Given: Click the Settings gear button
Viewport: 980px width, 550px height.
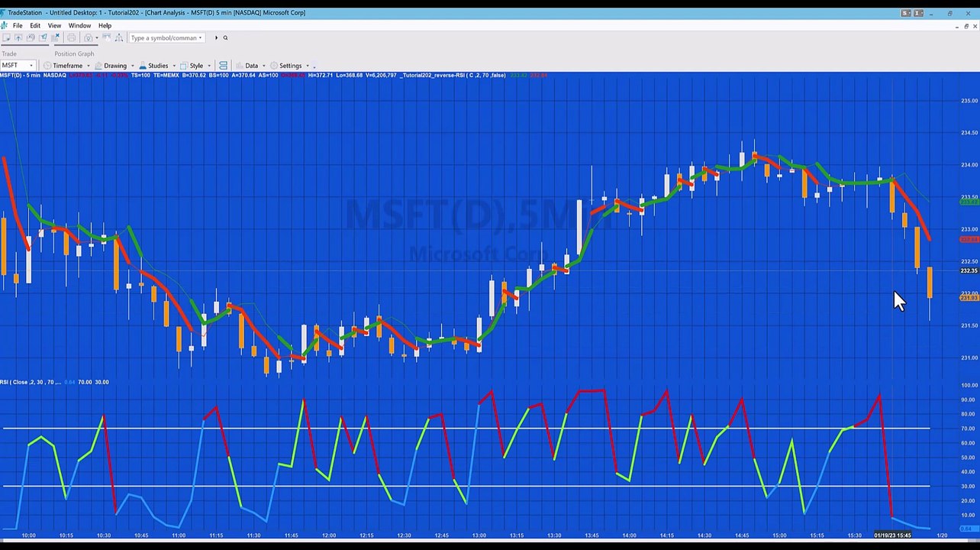Looking at the screenshot, I should tap(286, 66).
